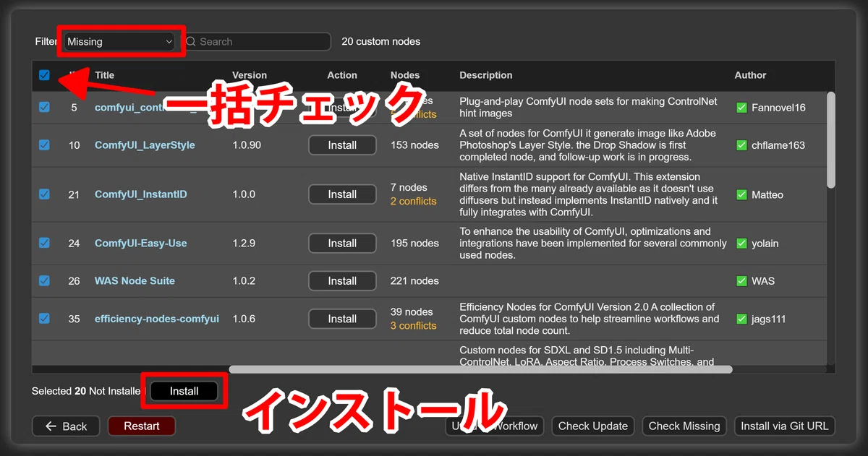Install the ComfyUI_InstantID node pack
Image resolution: width=868 pixels, height=456 pixels.
(342, 194)
